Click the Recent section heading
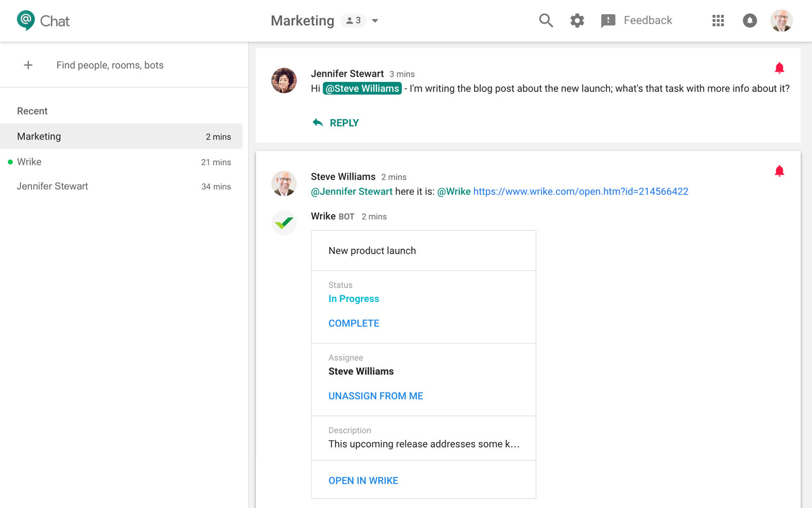Viewport: 812px width, 508px height. click(32, 111)
